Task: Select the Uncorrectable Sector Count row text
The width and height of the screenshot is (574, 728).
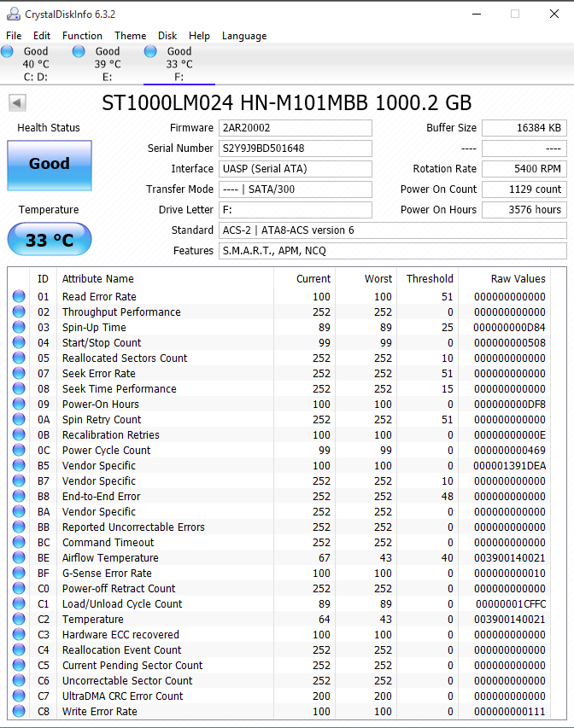Action: pos(127,681)
